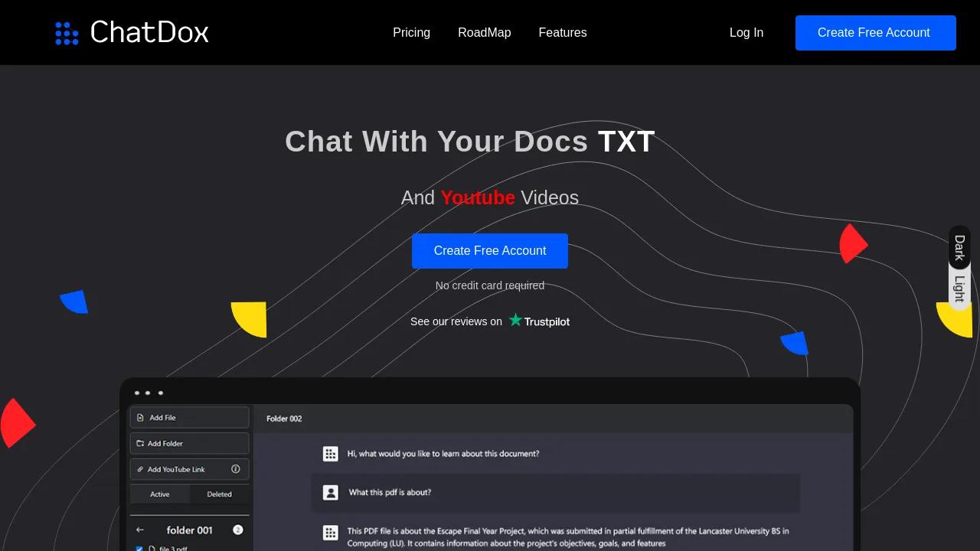The image size is (980, 551).
Task: Go to the RoadMap nav item
Action: [485, 33]
